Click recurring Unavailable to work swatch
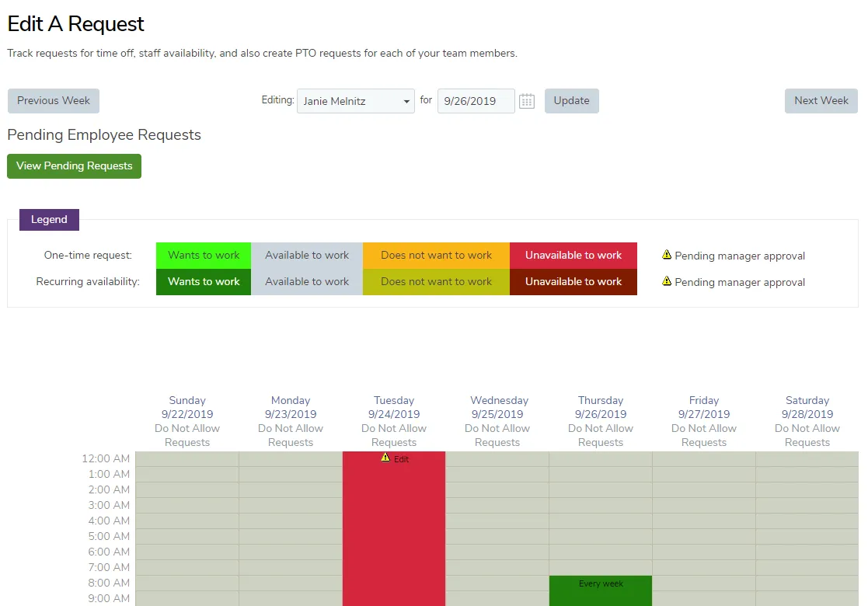Screen dimensions: 868x606 coord(573,282)
